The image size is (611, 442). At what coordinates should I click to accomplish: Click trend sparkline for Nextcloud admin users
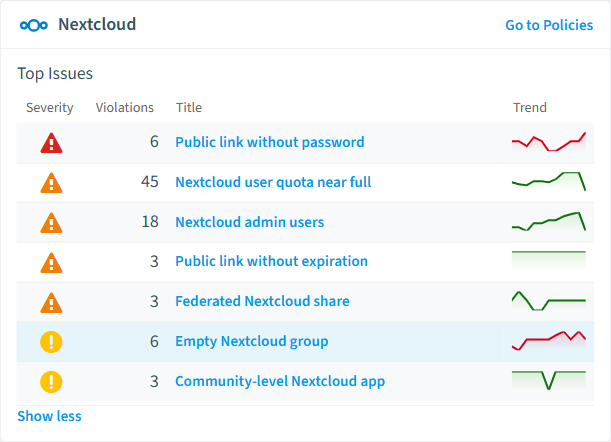click(549, 222)
